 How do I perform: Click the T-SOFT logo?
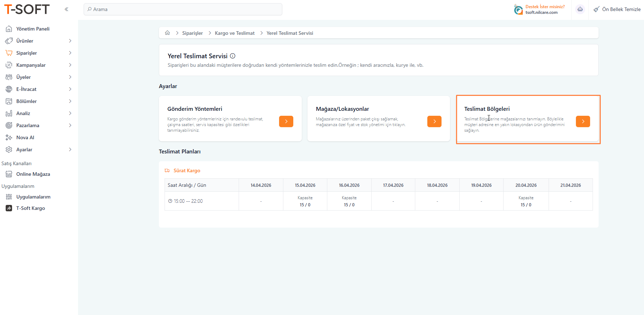[x=27, y=9]
